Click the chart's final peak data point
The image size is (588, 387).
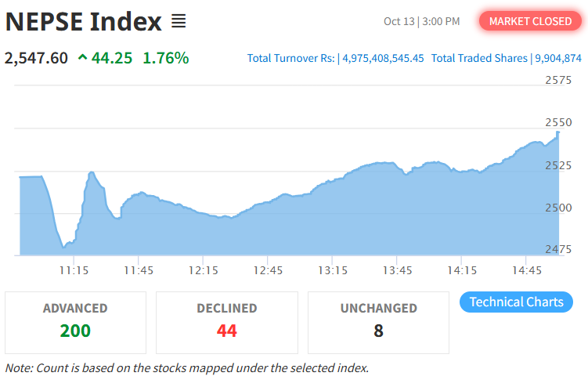tap(558, 132)
